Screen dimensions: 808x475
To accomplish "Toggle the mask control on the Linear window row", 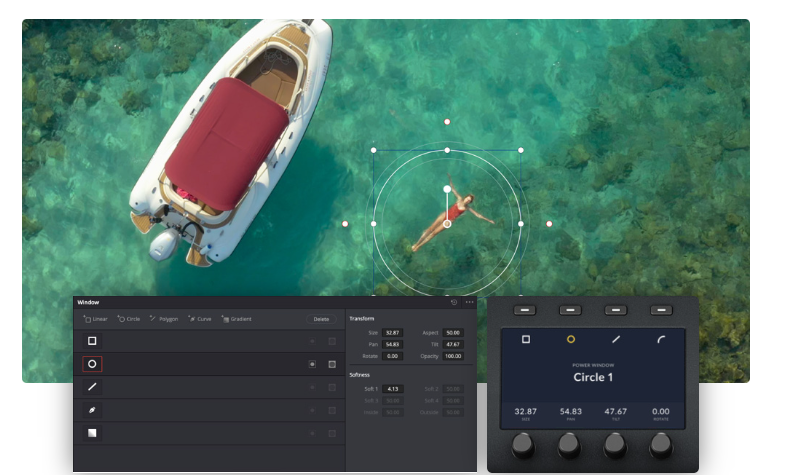I will [x=332, y=341].
